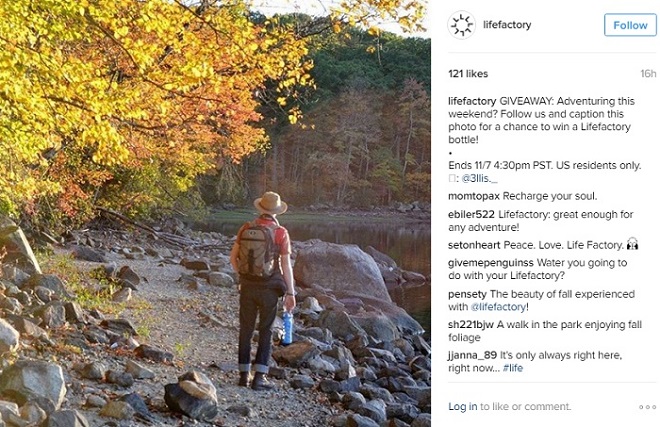Visit commenter ebiler522's profile
Image resolution: width=660 pixels, height=427 pixels.
[472, 215]
